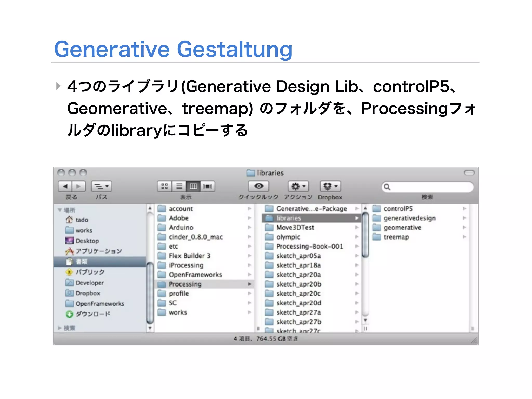Click the Finder search field

click(x=427, y=187)
